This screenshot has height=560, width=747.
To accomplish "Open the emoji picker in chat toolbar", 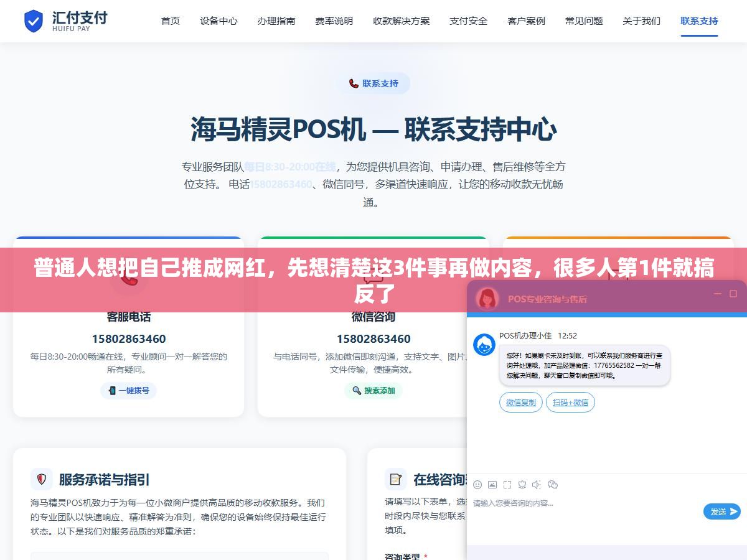I will pos(477,484).
